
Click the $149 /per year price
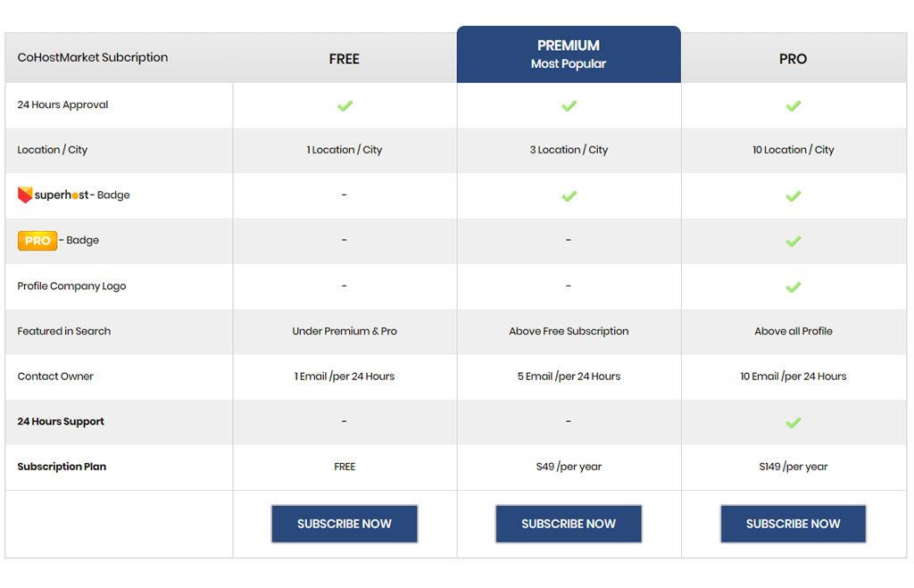[794, 466]
